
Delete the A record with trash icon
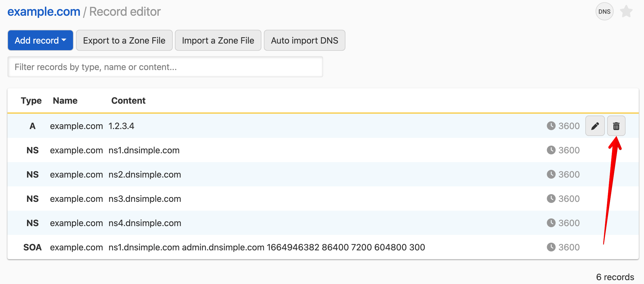tap(616, 126)
